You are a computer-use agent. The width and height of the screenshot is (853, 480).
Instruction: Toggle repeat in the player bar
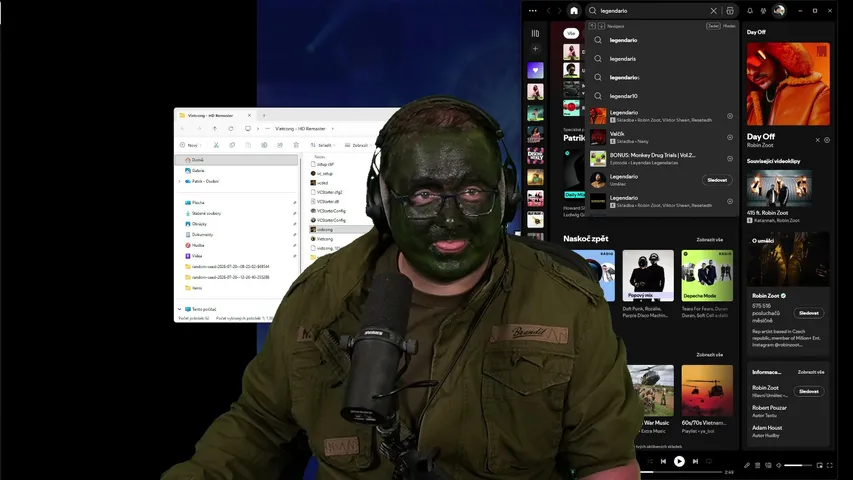(x=709, y=461)
